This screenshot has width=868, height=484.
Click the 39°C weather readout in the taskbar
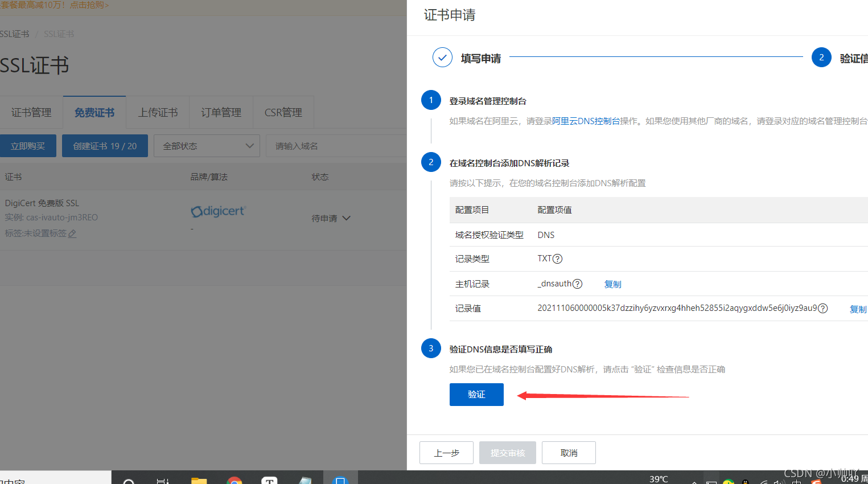pyautogui.click(x=659, y=479)
